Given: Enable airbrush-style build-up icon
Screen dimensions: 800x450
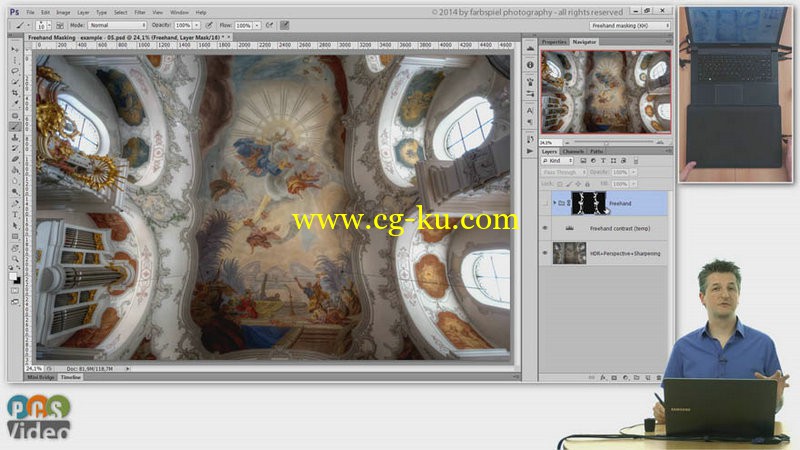Looking at the screenshot, I should [x=269, y=25].
